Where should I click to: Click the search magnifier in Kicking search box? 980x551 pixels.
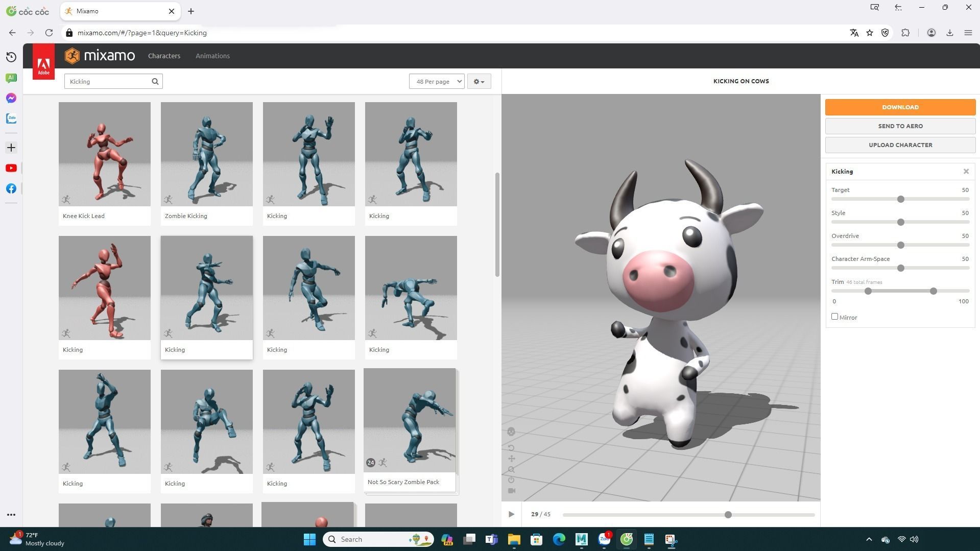[155, 81]
